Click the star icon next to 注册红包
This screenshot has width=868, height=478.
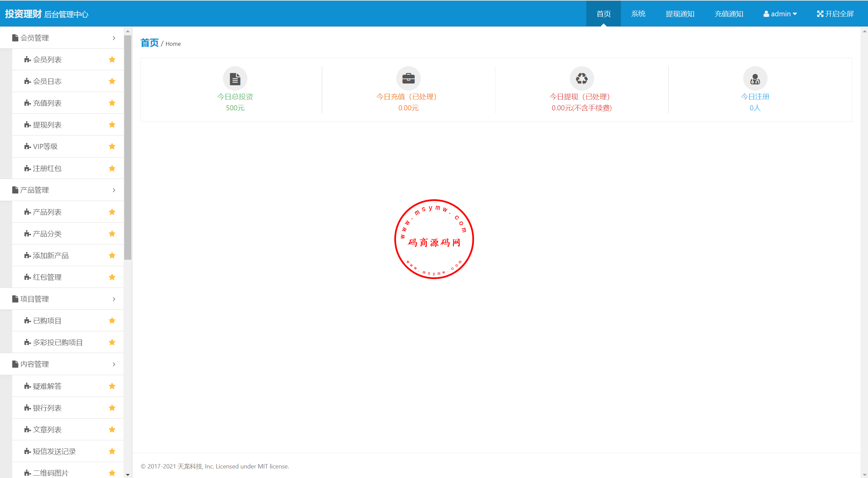pos(112,168)
